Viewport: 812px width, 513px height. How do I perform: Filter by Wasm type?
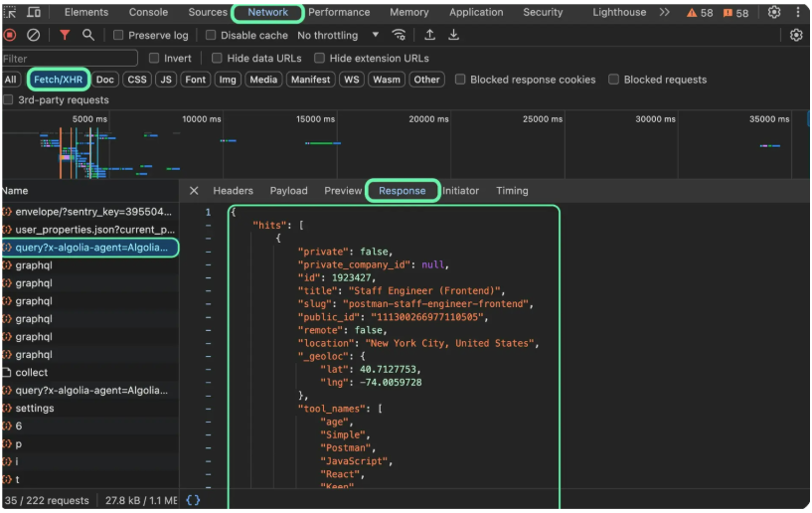[x=387, y=80]
